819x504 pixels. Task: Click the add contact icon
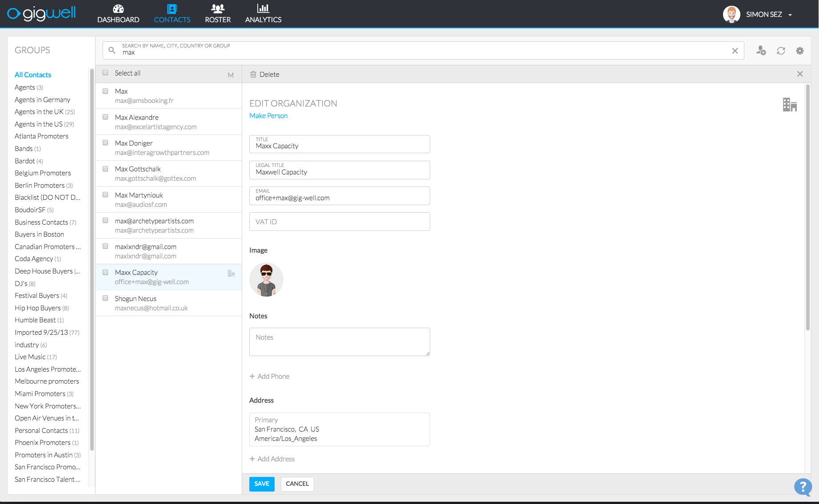(761, 51)
